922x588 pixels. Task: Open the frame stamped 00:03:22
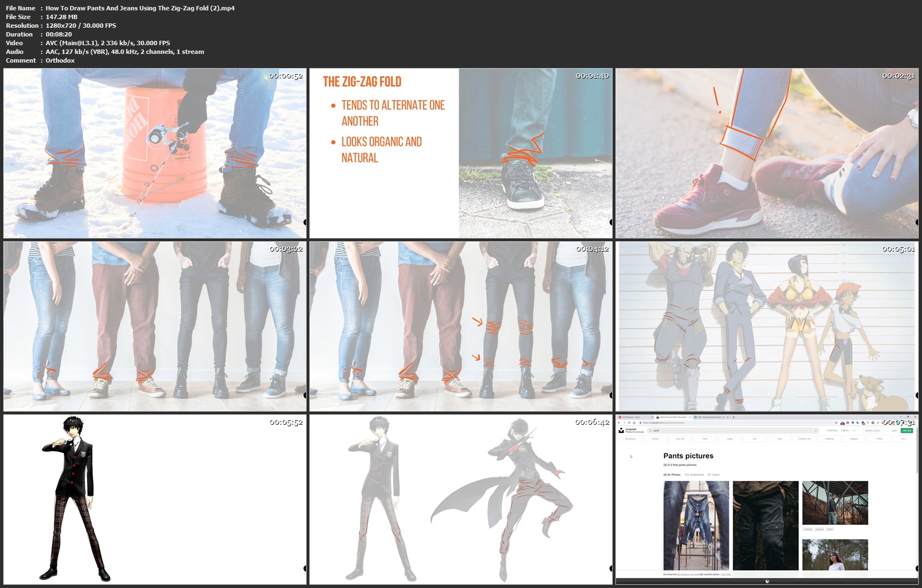point(155,326)
